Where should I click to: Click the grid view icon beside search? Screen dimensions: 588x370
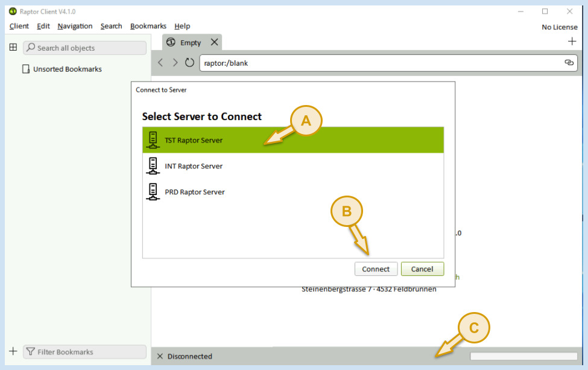click(13, 48)
